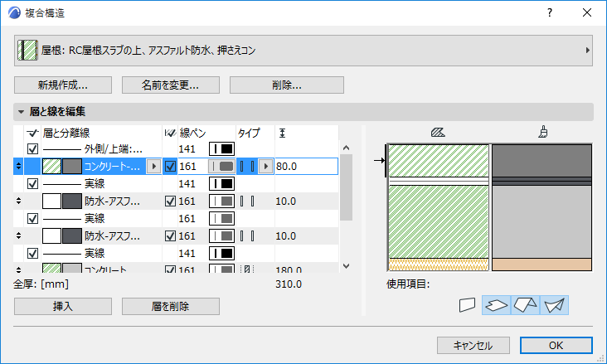Click the layer list scrollbar thumb
The height and width of the screenshot is (364, 607).
pos(346,187)
